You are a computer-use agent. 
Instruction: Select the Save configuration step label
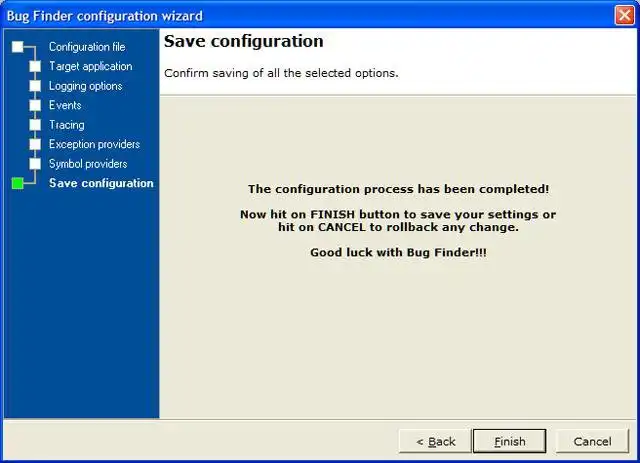pos(101,183)
